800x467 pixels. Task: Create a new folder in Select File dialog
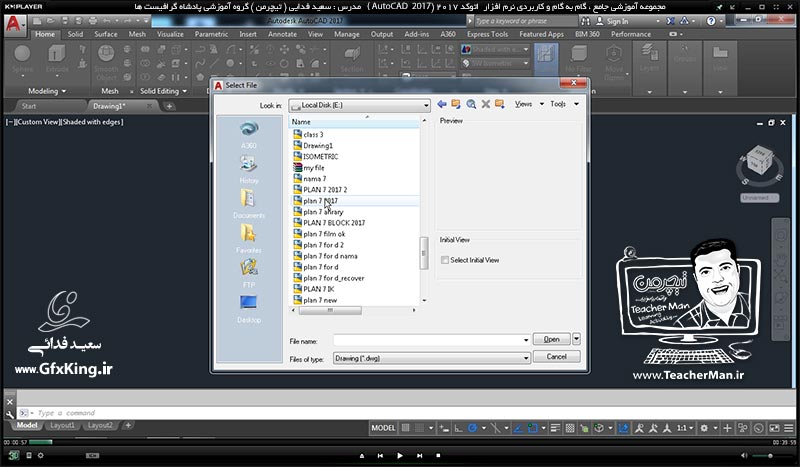(x=500, y=104)
